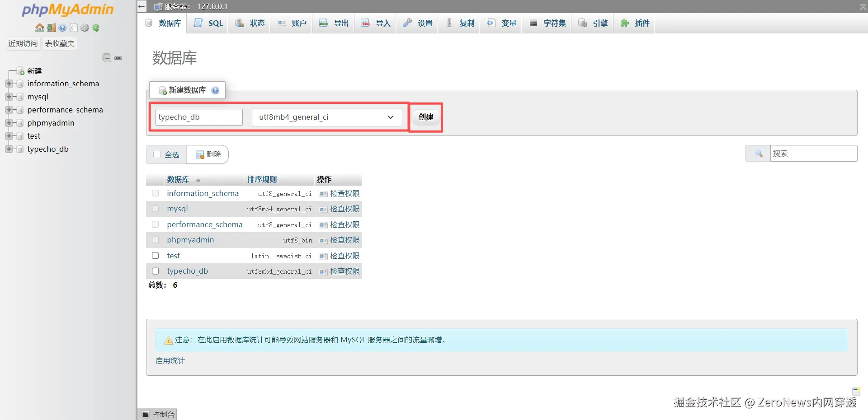Click typecho_db database icon in the tree

point(20,149)
